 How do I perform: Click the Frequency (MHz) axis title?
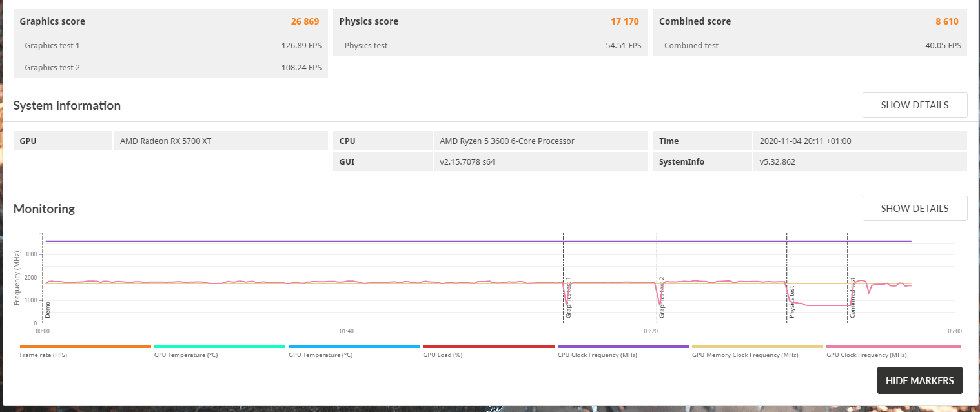pos(17,278)
